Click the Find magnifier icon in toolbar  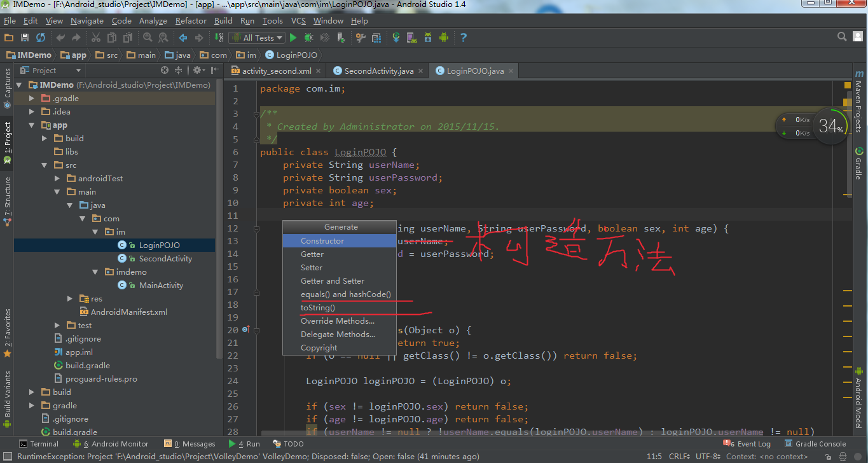point(148,38)
